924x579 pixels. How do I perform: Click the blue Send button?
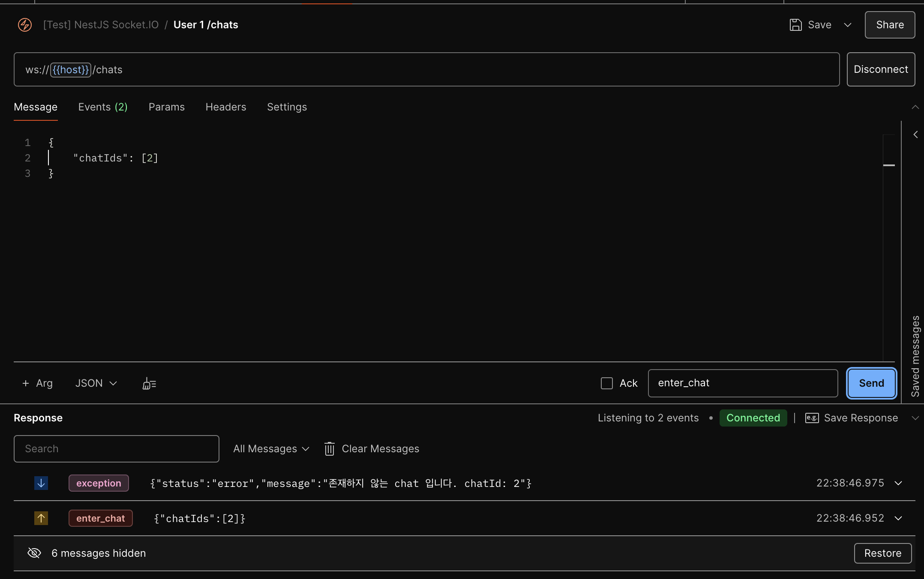[871, 383]
